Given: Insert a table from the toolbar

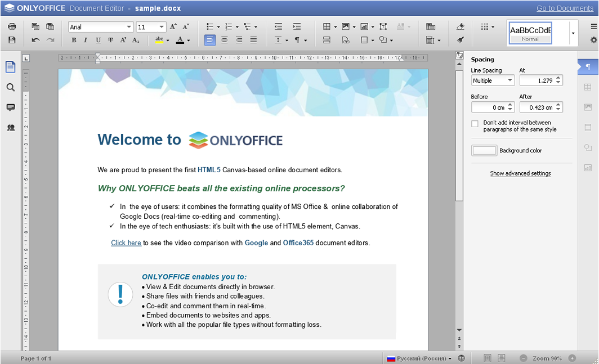Looking at the screenshot, I should point(327,26).
